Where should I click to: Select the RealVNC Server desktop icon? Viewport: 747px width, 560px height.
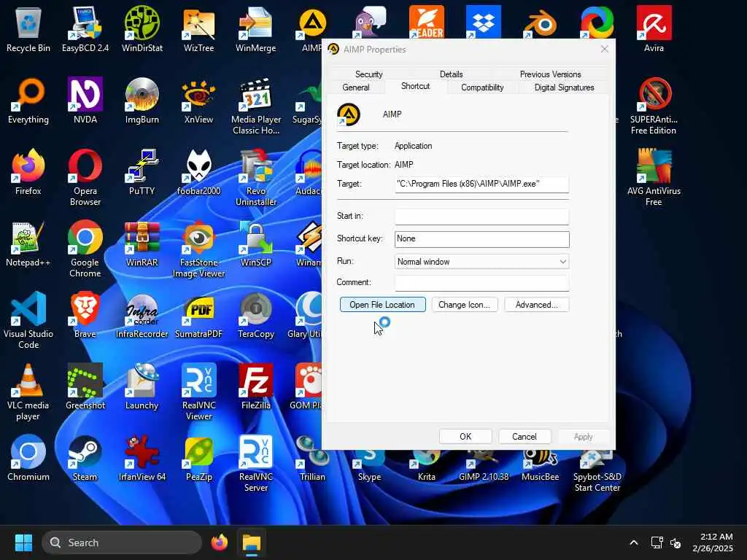(256, 464)
